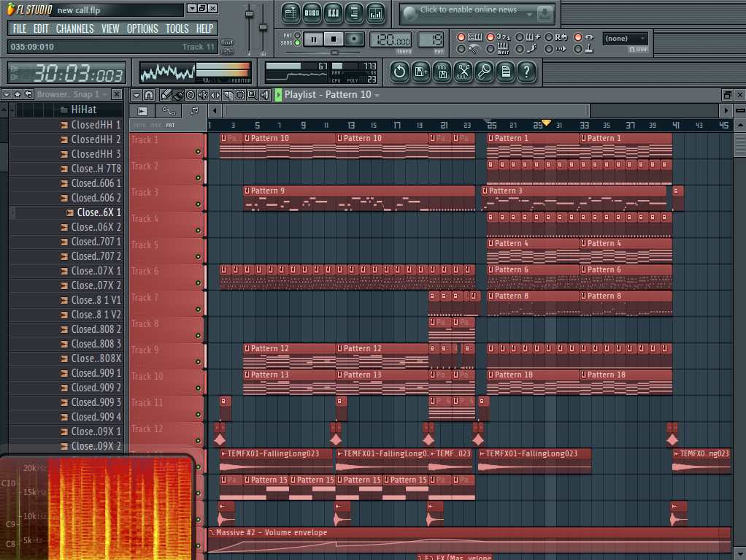The height and width of the screenshot is (560, 746).
Task: Choose the Select tool in Playlist
Action: (239, 95)
